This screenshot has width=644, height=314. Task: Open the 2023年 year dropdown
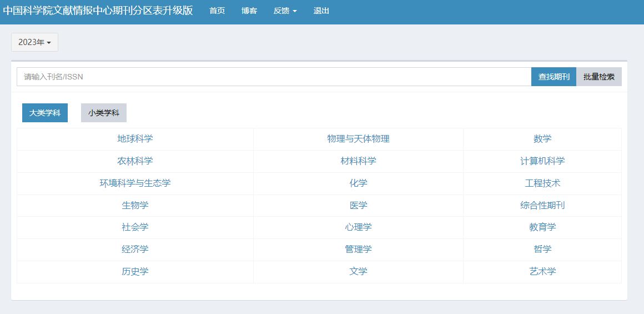pos(34,42)
